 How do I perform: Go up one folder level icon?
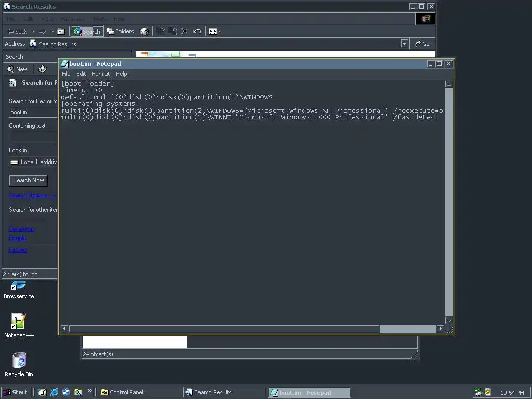point(61,32)
